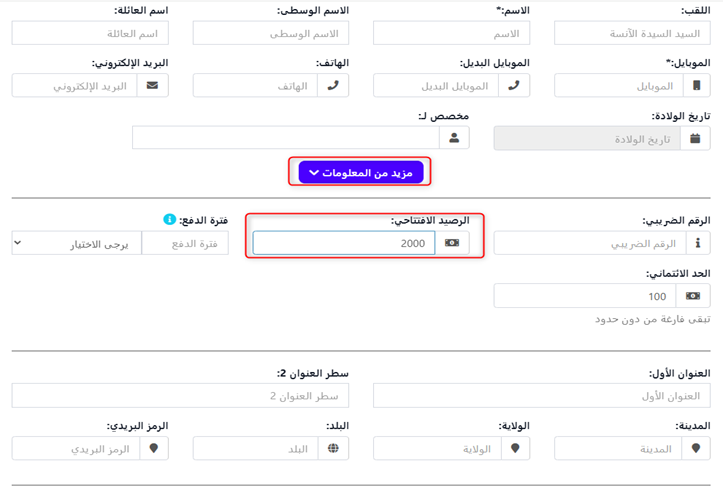This screenshot has width=723, height=490.
Task: Click the envelope icon for البريد الإلكتروني
Action: coord(152,85)
